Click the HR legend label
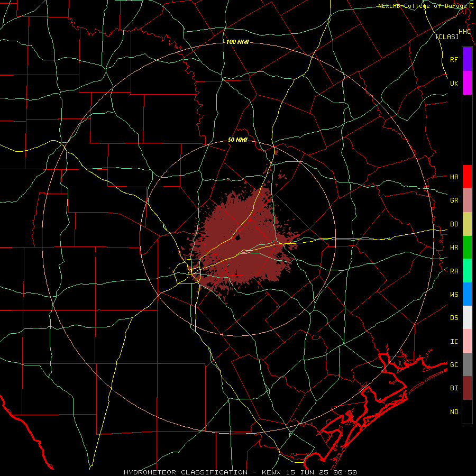 (454, 248)
